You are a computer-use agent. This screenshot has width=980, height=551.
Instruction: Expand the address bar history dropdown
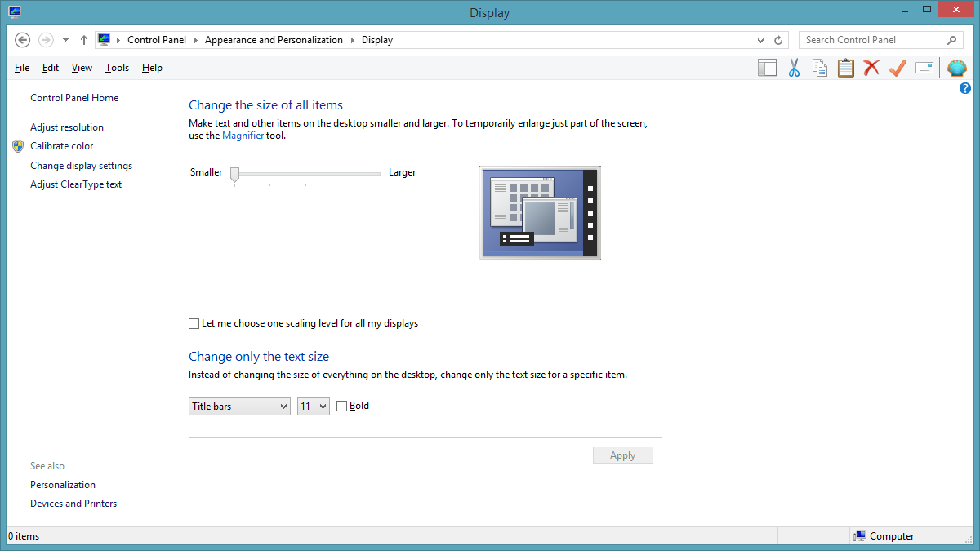click(x=760, y=40)
